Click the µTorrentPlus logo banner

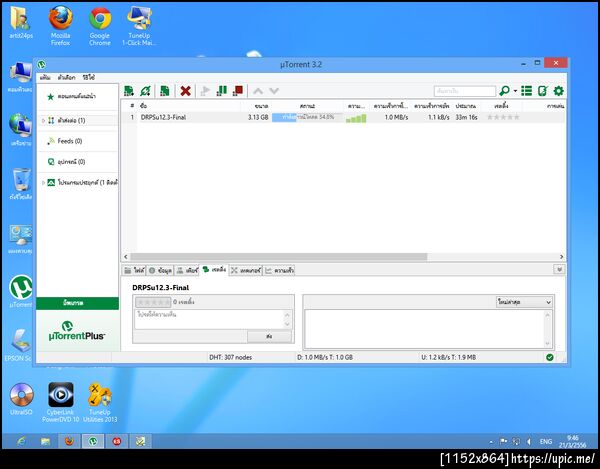(77, 331)
